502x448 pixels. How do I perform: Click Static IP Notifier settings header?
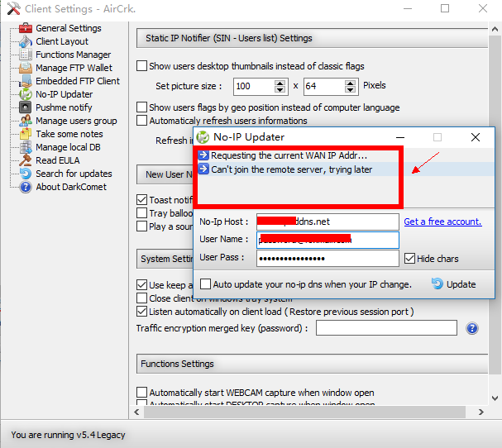[312, 38]
